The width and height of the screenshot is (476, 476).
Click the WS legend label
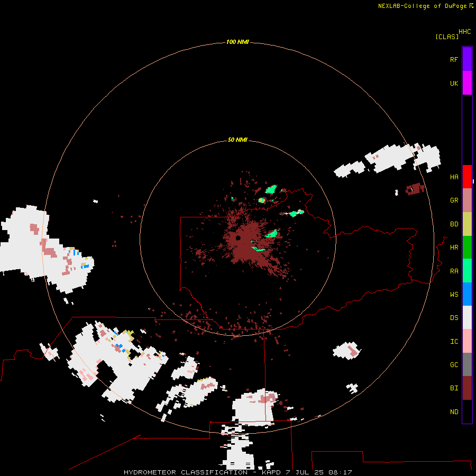click(454, 294)
